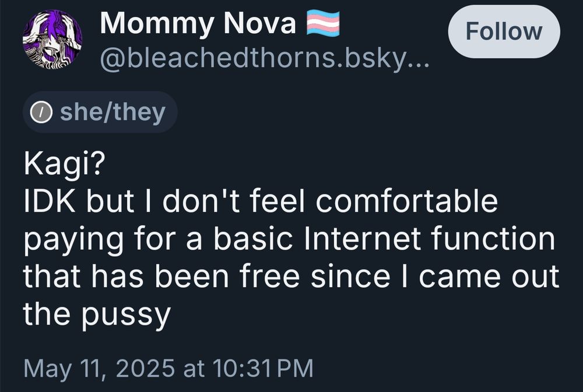Click the circular labeler icon inside she/they badge
Image resolution: width=583 pixels, height=392 pixels.
click(41, 112)
